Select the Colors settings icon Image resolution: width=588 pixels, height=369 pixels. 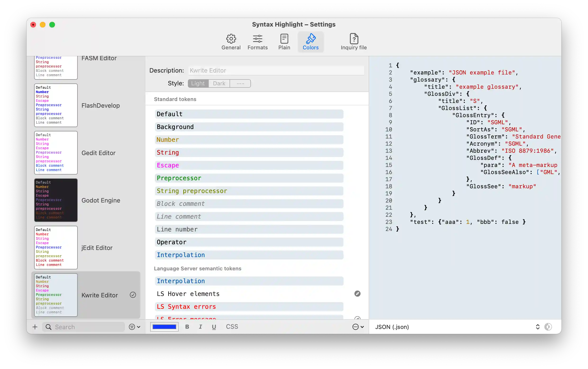311,42
